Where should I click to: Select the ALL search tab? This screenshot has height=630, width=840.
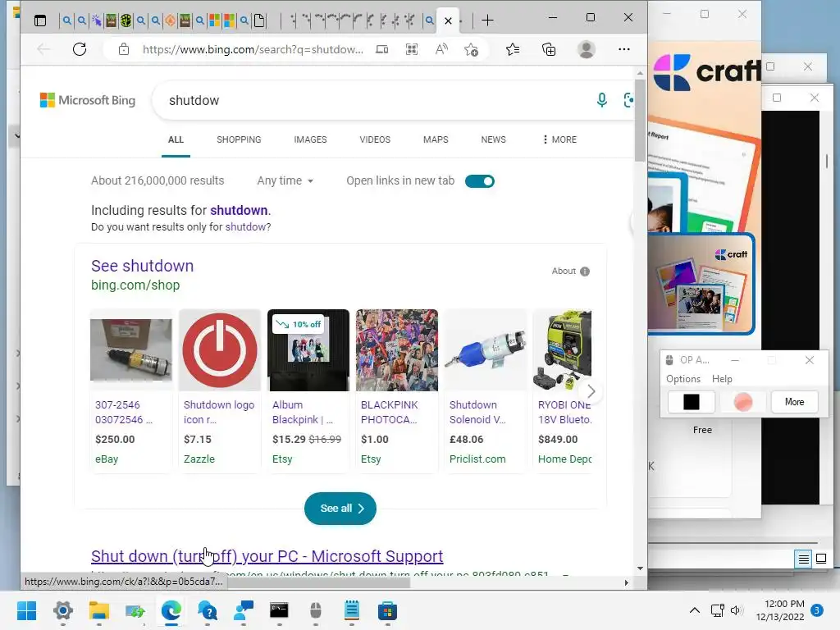coord(176,139)
